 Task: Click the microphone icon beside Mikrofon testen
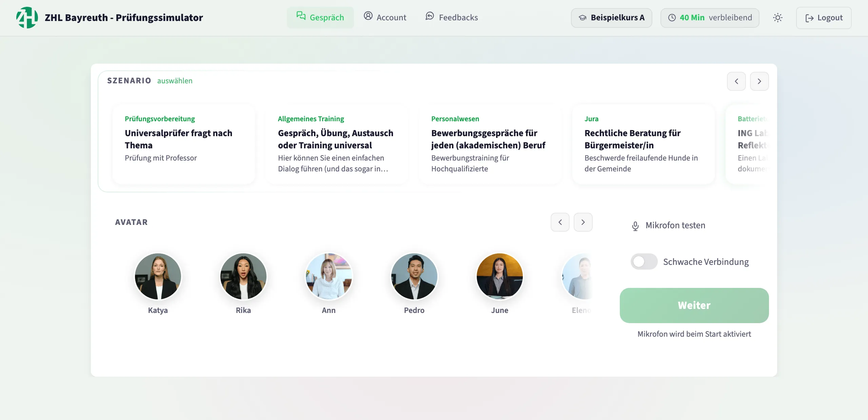coord(635,226)
